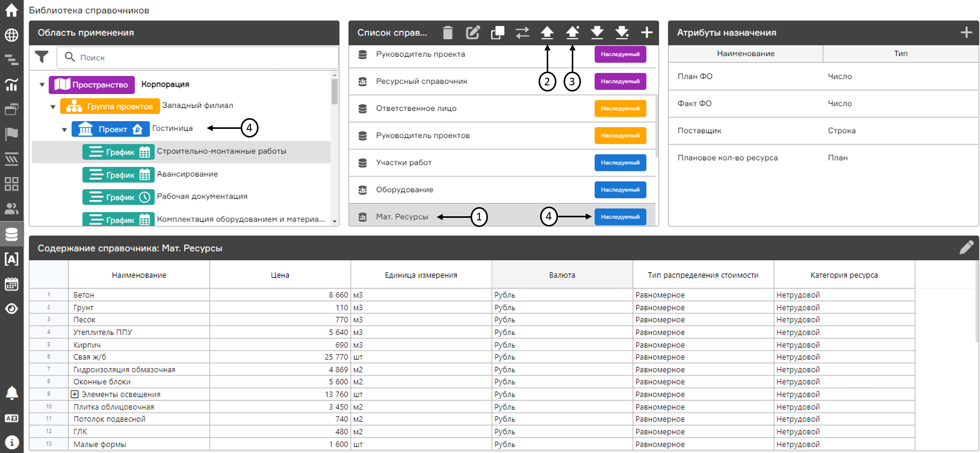Open the globe icon in sidebar
This screenshot has height=453, width=980.
point(11,35)
